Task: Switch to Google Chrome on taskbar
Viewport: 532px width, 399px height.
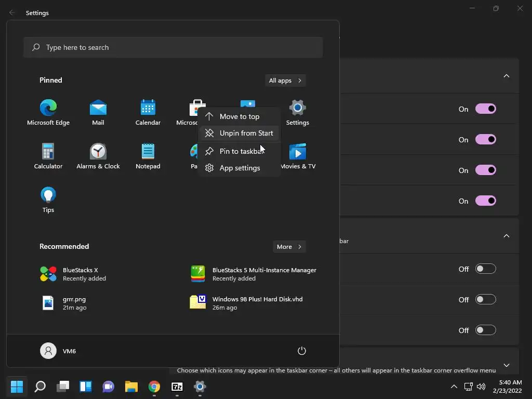Action: pyautogui.click(x=154, y=387)
